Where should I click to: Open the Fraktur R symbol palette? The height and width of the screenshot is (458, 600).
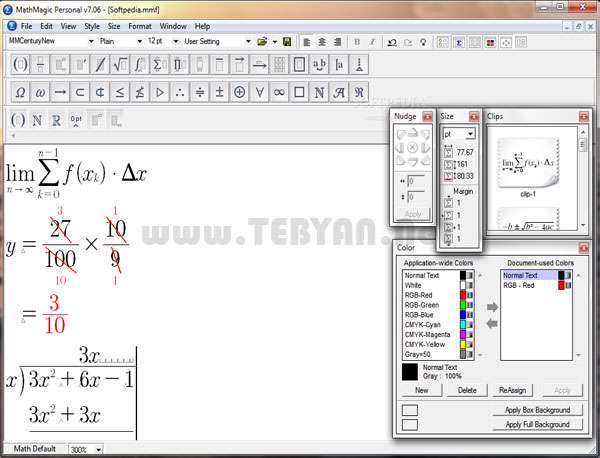tap(359, 92)
